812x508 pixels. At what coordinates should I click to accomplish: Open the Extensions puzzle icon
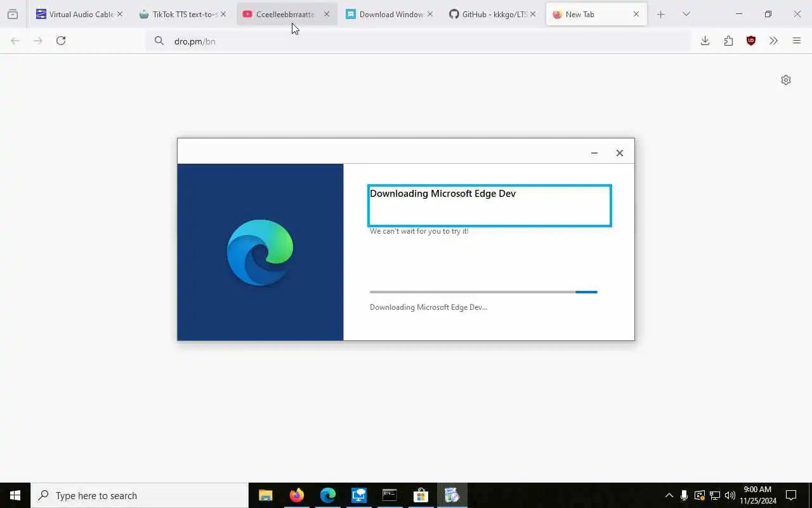click(x=728, y=41)
